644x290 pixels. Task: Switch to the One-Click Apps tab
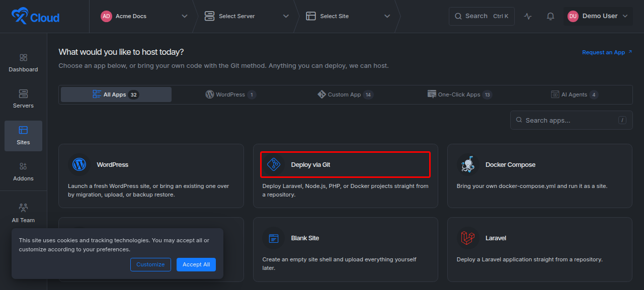tap(460, 94)
